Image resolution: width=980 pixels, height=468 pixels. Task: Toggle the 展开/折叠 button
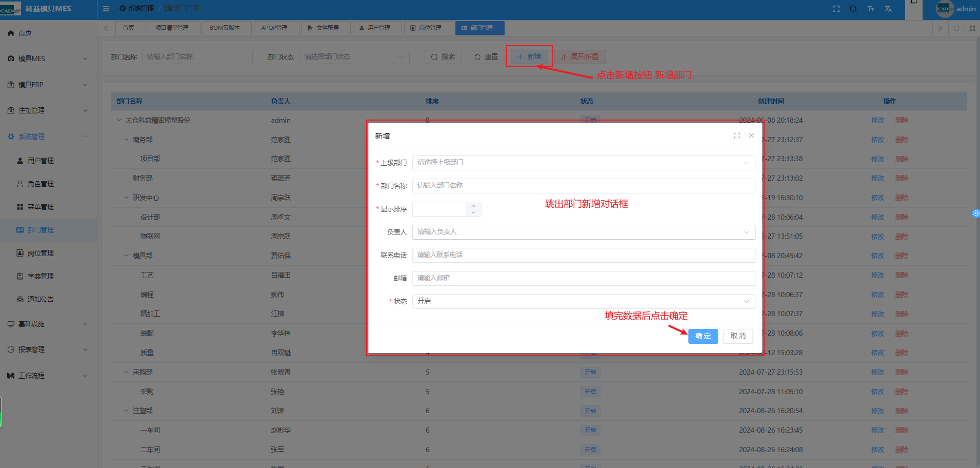[580, 57]
